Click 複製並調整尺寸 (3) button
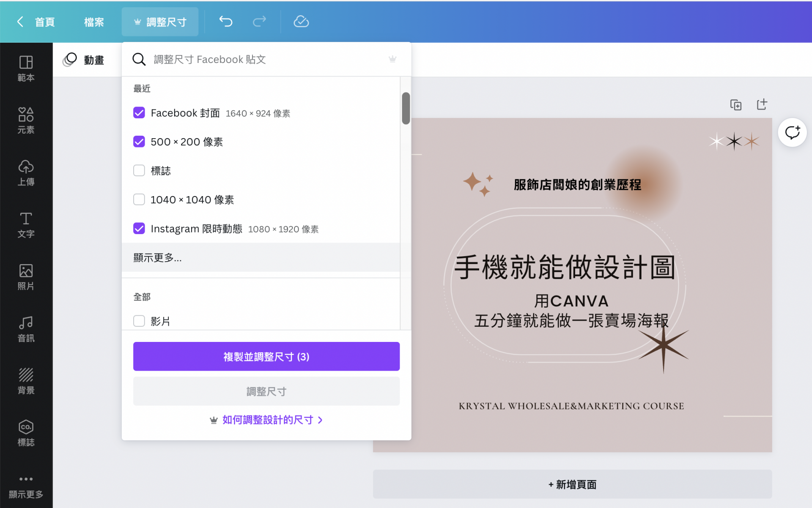This screenshot has width=812, height=508. click(266, 356)
